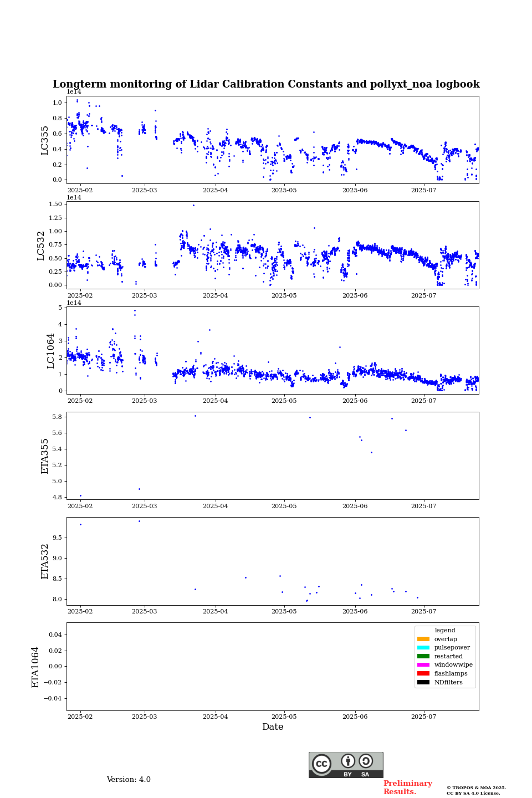532x798 pixels.
Task: Click the ETA532 y-axis label
Action: [x=45, y=561]
